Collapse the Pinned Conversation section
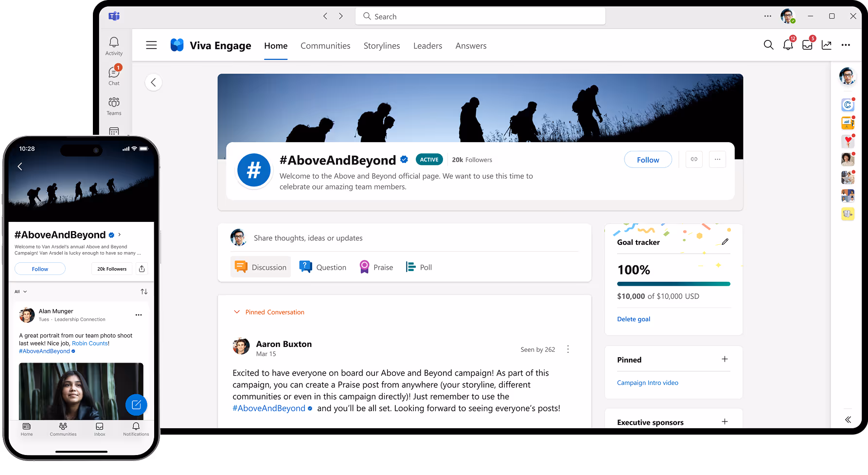Image resolution: width=868 pixels, height=475 pixels. click(237, 312)
